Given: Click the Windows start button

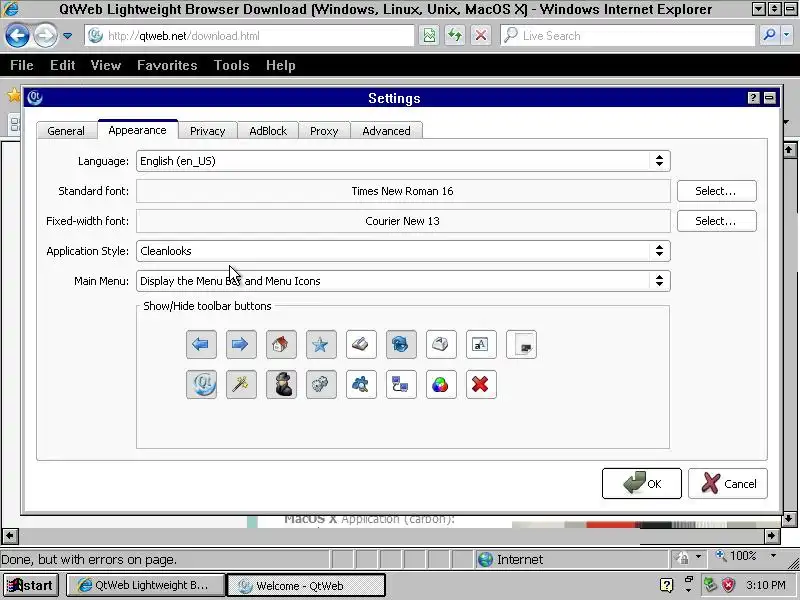Looking at the screenshot, I should click(32, 585).
